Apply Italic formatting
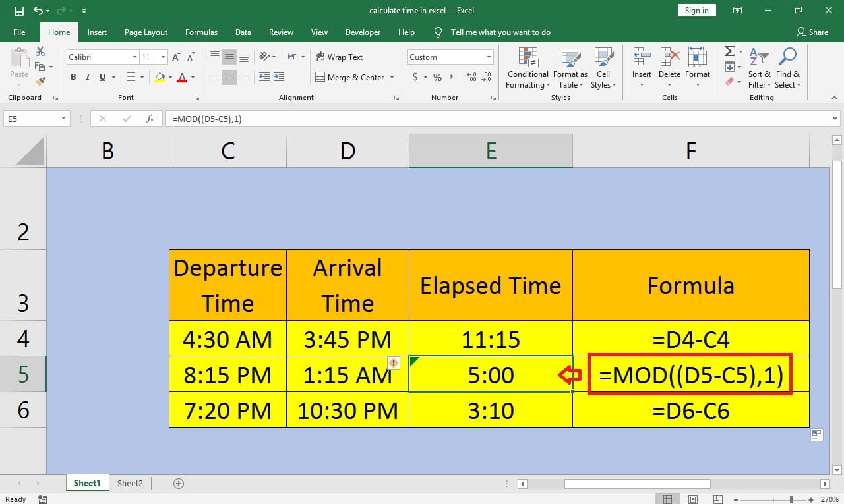Viewport: 844px width, 504px height. (x=87, y=77)
